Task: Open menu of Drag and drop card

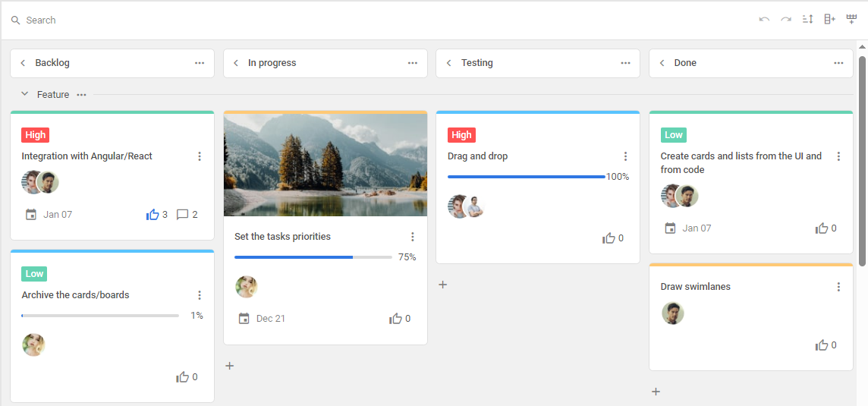Action: click(625, 157)
